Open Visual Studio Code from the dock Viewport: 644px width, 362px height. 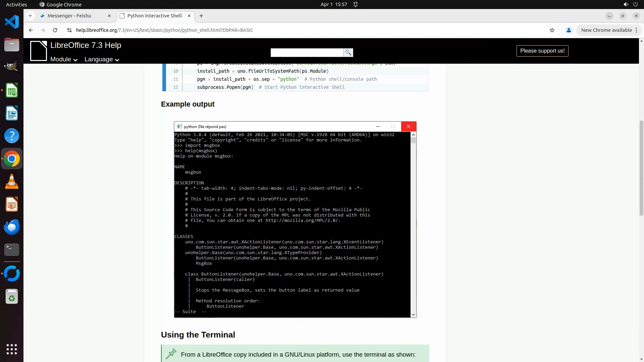tap(12, 22)
